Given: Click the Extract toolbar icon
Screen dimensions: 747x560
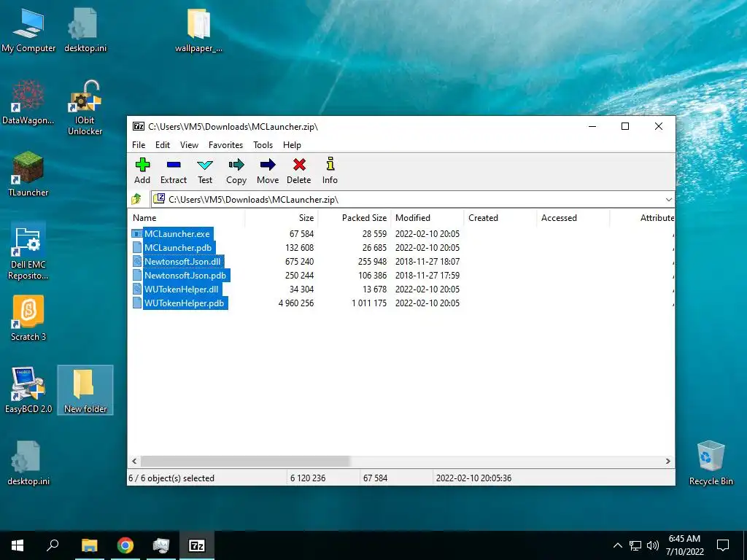Looking at the screenshot, I should tap(174, 165).
